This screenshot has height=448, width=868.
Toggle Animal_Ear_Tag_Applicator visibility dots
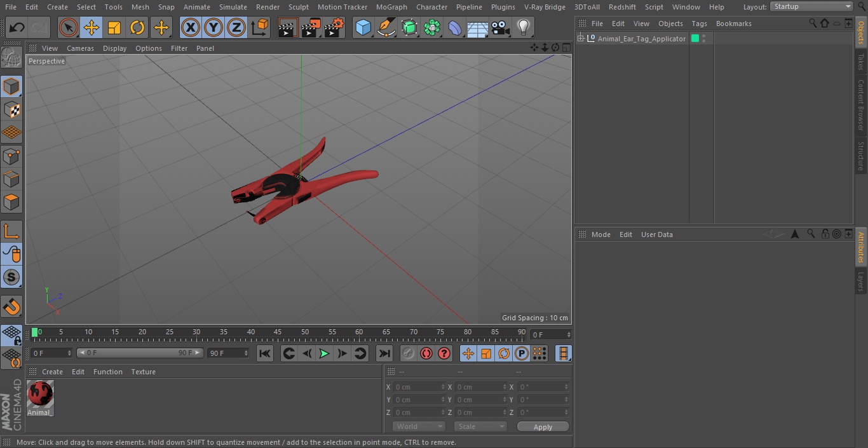(703, 39)
